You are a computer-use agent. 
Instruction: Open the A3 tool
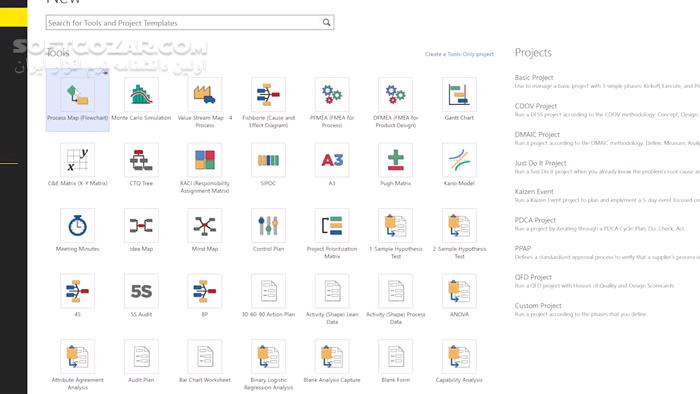pyautogui.click(x=332, y=160)
